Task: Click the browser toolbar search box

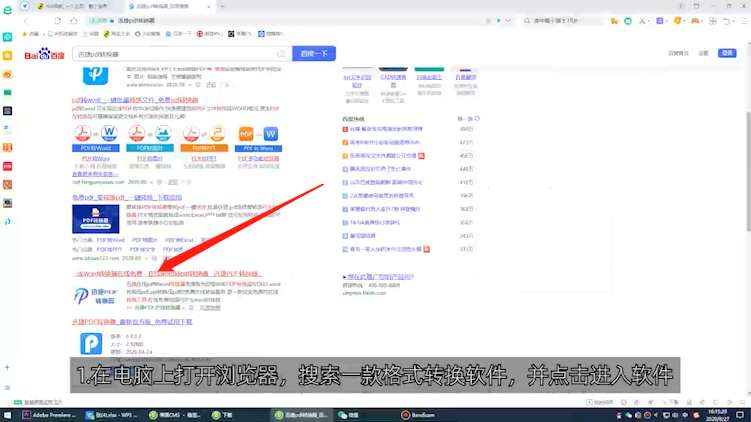Action: pos(563,21)
